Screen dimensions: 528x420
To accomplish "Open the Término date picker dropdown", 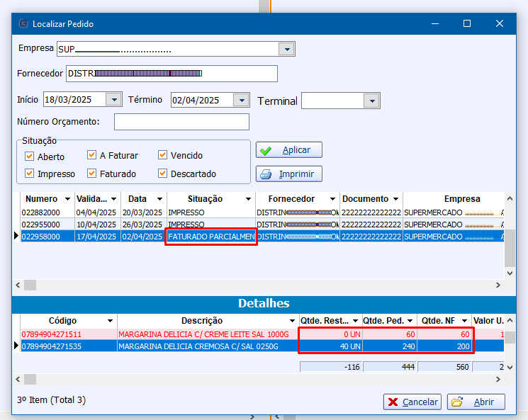I will (241, 100).
